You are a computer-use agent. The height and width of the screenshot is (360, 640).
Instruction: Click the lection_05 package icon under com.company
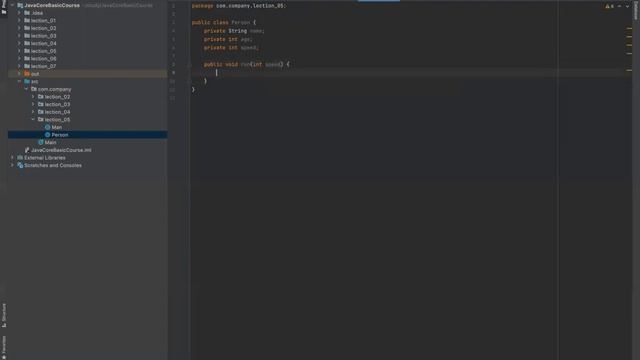click(x=41, y=120)
